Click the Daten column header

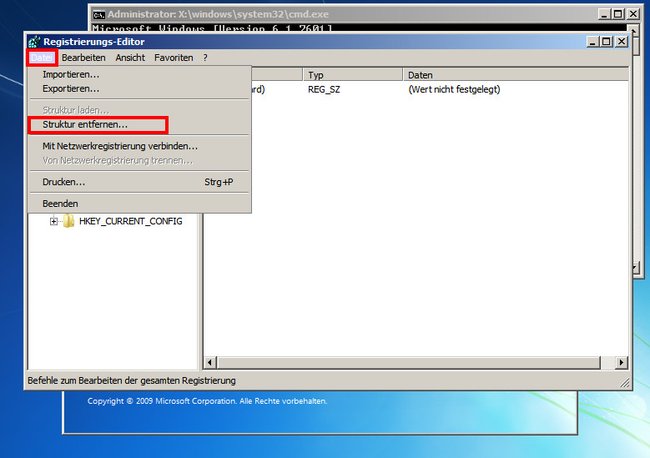tap(516, 75)
